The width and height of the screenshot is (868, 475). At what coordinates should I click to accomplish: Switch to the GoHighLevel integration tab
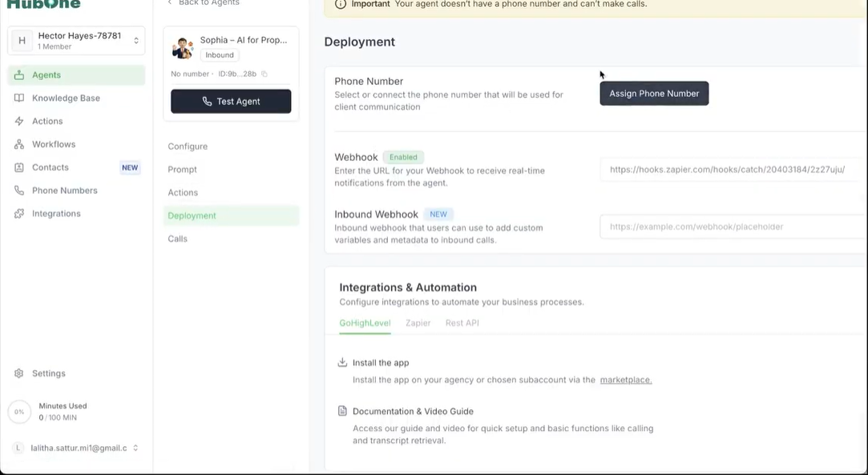[x=365, y=323]
